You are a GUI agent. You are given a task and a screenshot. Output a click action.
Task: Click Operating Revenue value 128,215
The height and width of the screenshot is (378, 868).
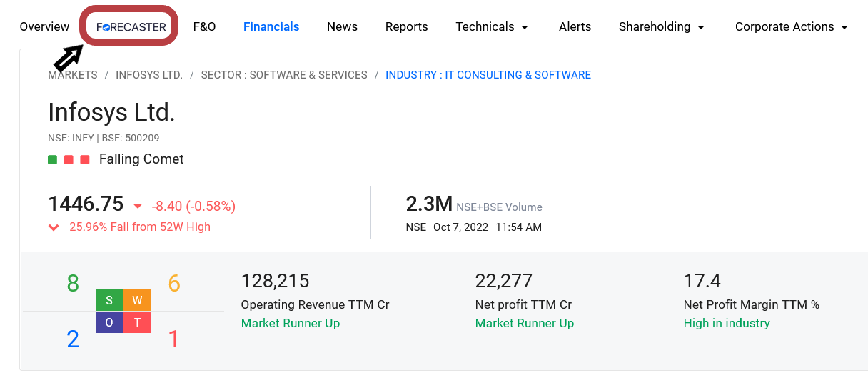pyautogui.click(x=276, y=281)
